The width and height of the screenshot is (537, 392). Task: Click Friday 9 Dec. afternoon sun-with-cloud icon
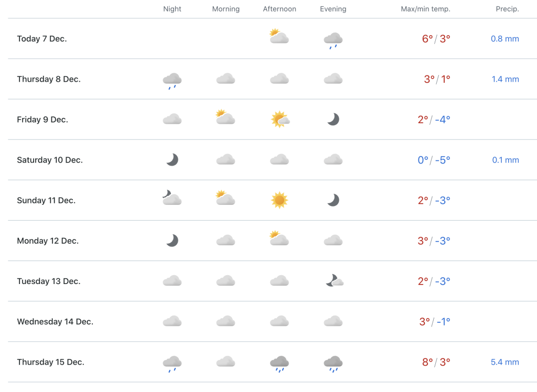pyautogui.click(x=280, y=119)
